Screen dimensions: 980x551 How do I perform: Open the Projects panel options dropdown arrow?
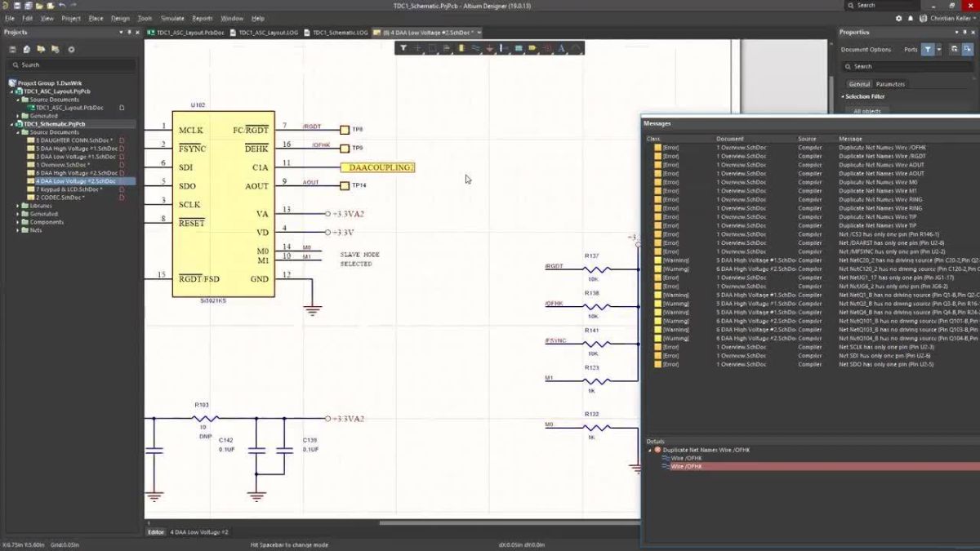[x=121, y=32]
